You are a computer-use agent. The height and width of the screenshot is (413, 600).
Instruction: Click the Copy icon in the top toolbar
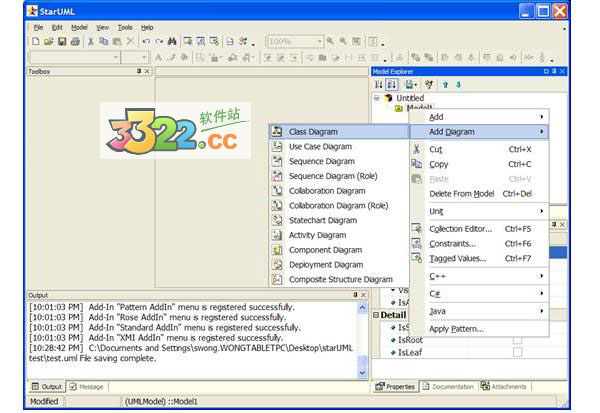click(x=103, y=41)
